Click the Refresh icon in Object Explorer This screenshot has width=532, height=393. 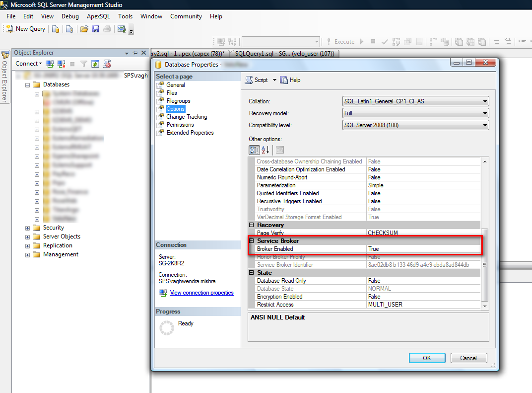[95, 64]
